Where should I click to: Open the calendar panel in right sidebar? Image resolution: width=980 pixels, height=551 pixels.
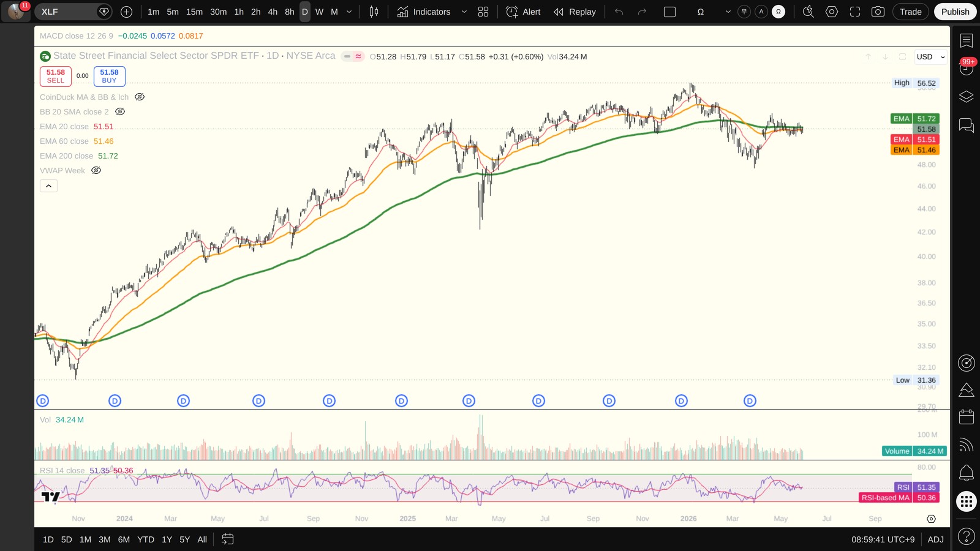point(966,417)
